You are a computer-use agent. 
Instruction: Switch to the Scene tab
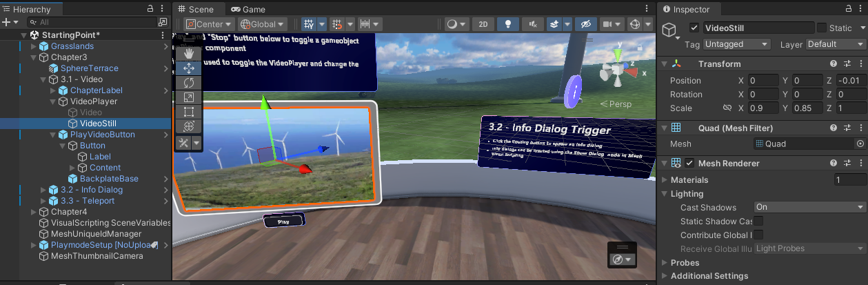pos(197,9)
